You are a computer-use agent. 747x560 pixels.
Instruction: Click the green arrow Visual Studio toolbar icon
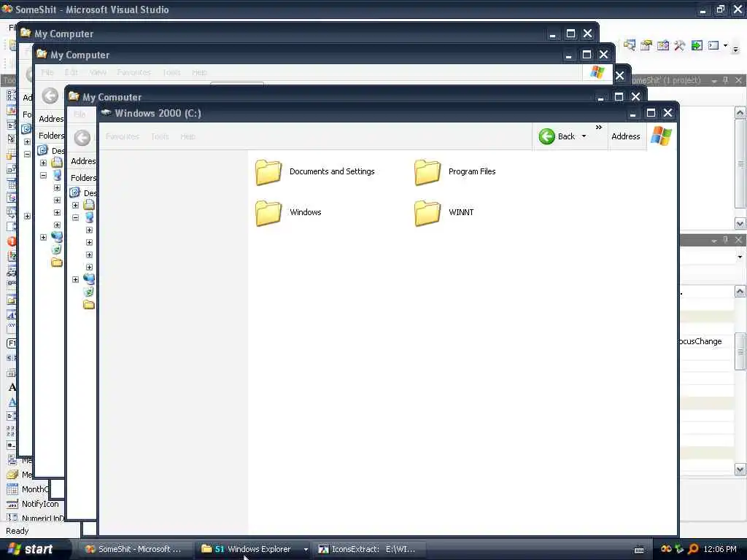coord(697,45)
